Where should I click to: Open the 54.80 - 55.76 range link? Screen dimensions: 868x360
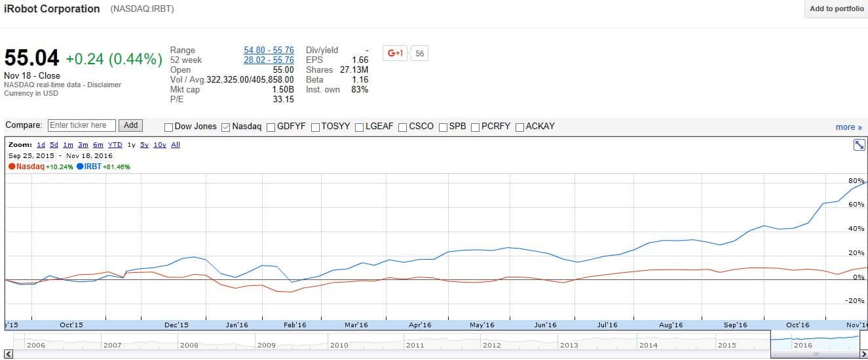269,50
